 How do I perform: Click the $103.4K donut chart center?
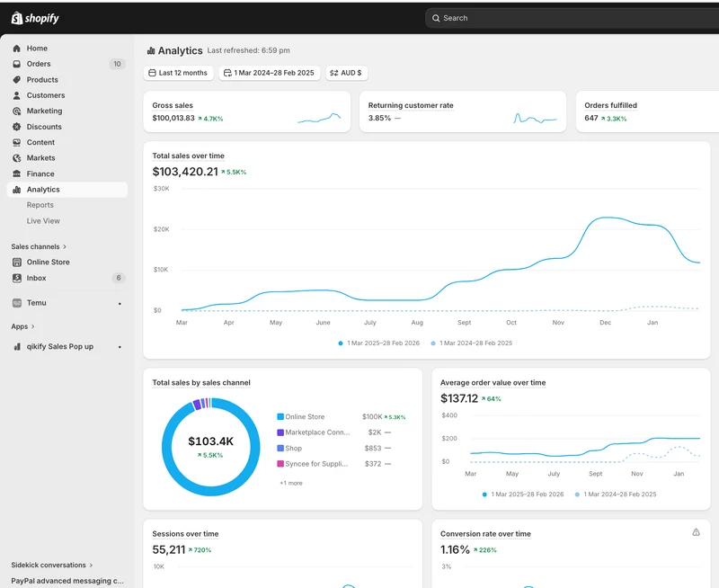211,447
